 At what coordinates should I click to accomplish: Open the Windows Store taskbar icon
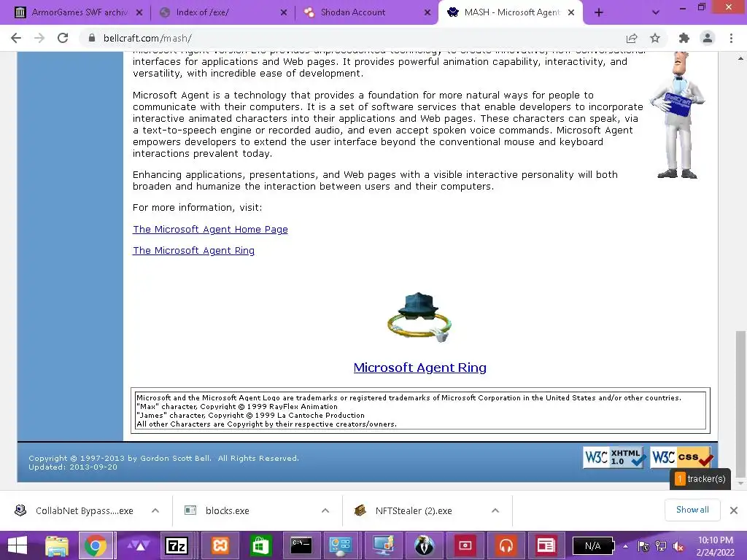click(x=260, y=545)
